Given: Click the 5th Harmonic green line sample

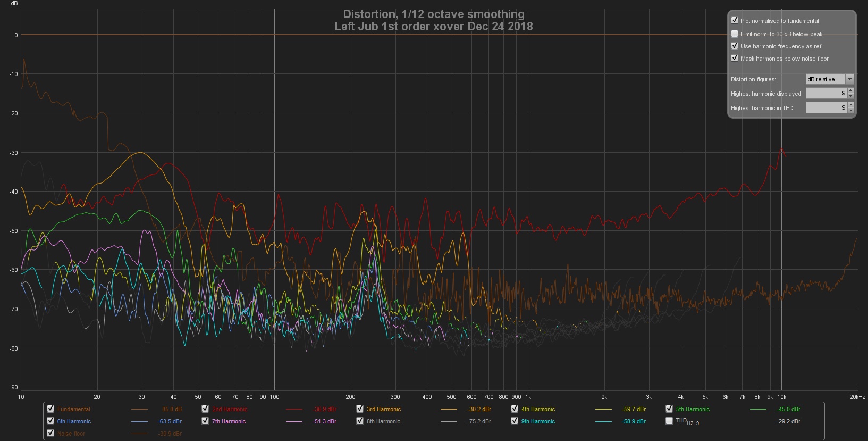Looking at the screenshot, I should (x=758, y=410).
